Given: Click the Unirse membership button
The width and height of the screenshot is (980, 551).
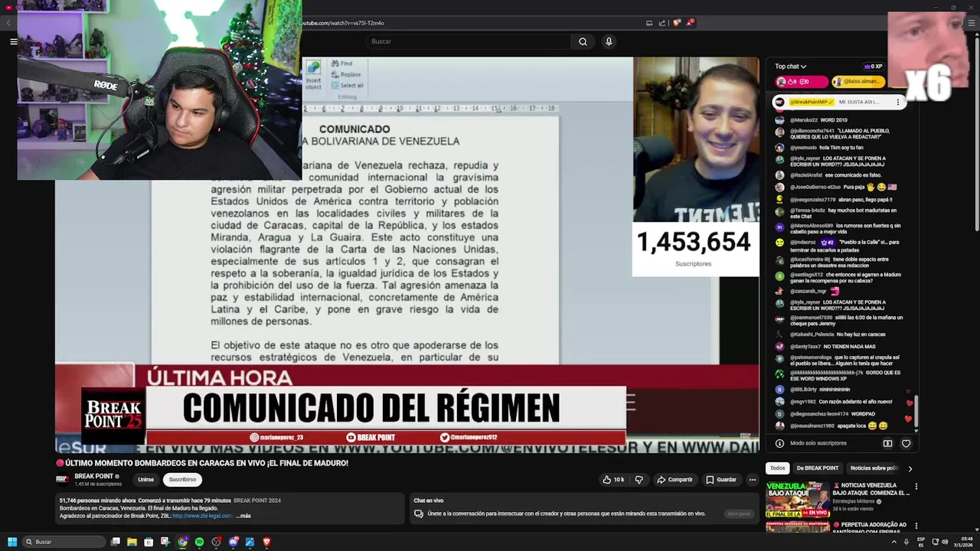Looking at the screenshot, I should point(145,480).
